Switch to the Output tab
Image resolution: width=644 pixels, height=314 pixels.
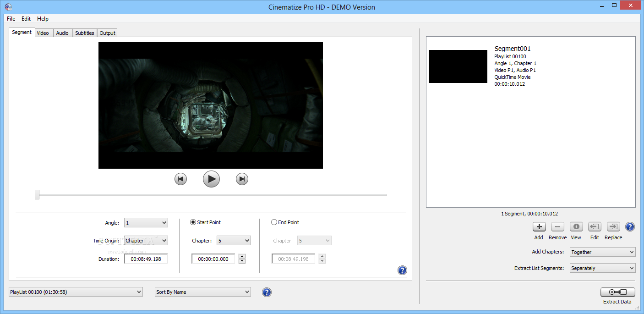107,33
